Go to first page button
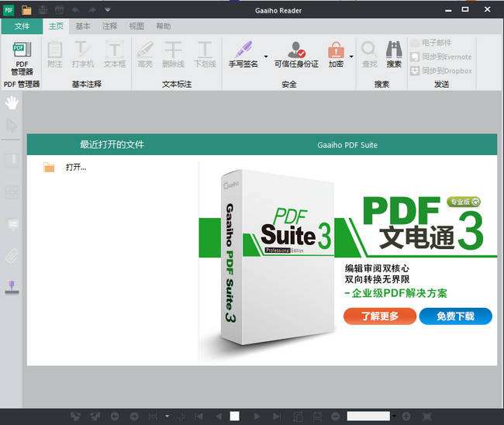This screenshot has height=425, width=504. click(x=199, y=416)
